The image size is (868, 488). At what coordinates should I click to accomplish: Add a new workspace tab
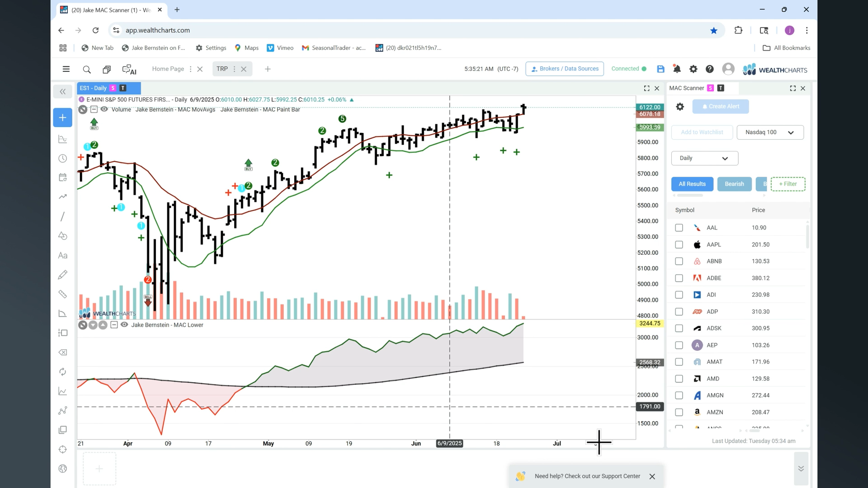pyautogui.click(x=268, y=69)
